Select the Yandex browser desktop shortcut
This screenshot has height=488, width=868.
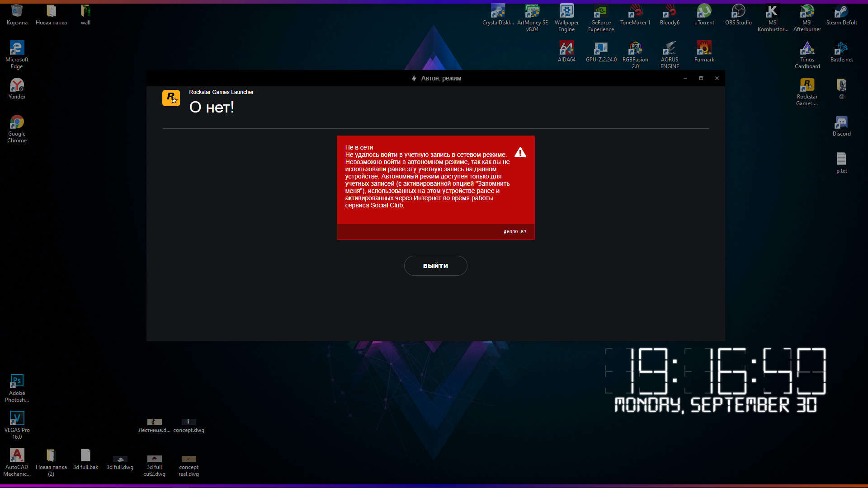[x=17, y=89]
